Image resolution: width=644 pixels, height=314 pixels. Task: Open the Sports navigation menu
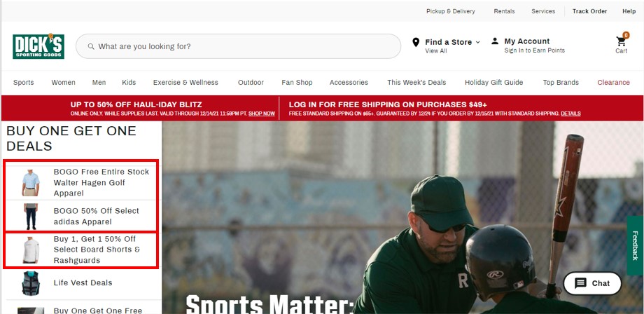click(x=23, y=82)
